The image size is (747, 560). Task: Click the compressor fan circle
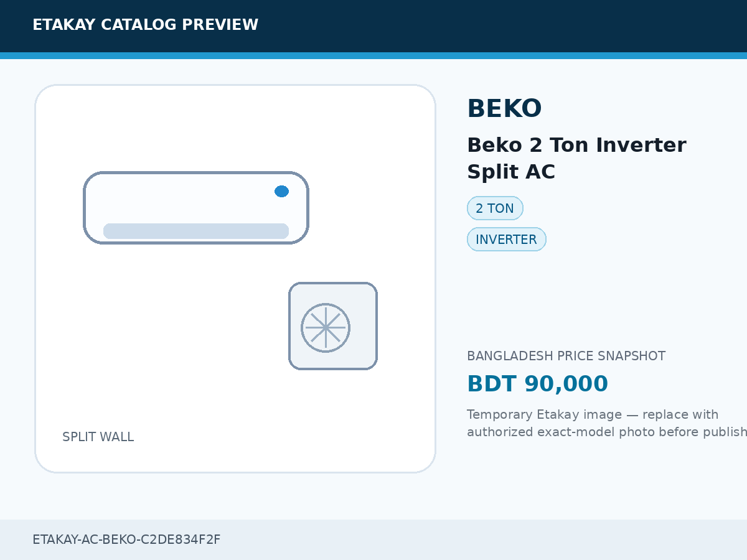click(x=326, y=328)
